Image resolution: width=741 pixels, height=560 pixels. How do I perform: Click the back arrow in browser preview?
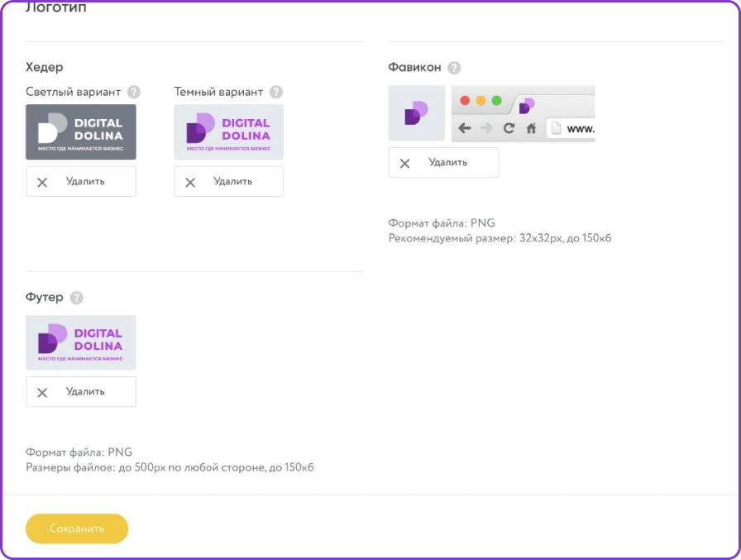465,128
